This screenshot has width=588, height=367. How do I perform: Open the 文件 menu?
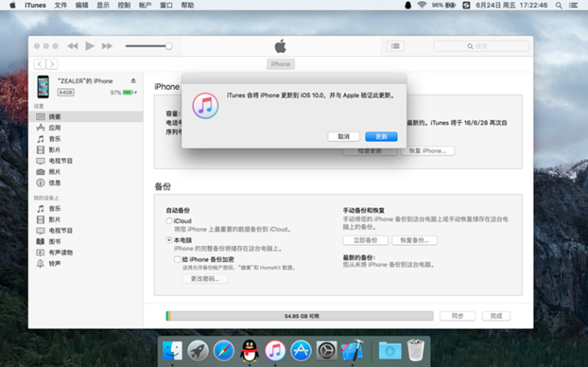pos(61,6)
